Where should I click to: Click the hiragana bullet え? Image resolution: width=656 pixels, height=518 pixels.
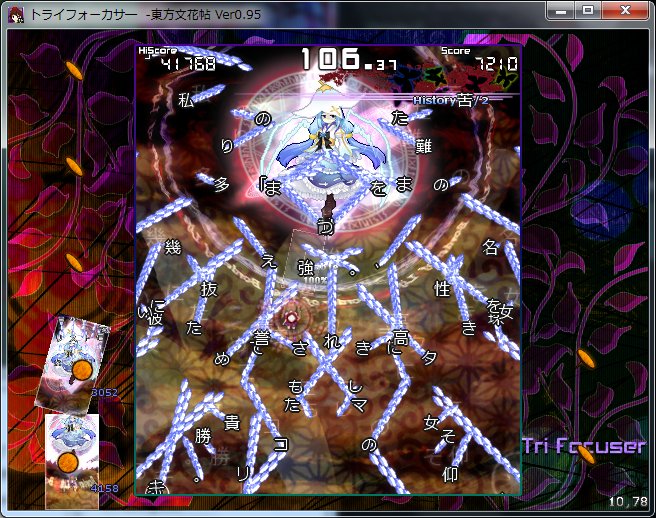coord(269,261)
